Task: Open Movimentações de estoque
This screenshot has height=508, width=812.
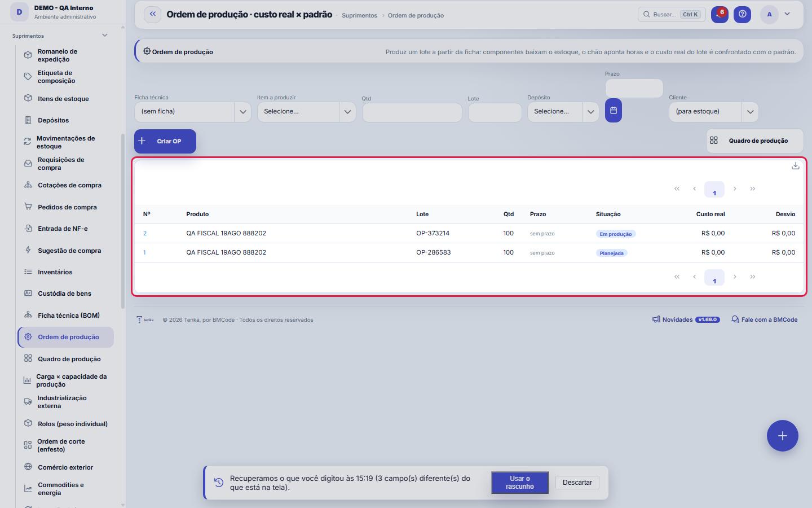Action: [66, 142]
